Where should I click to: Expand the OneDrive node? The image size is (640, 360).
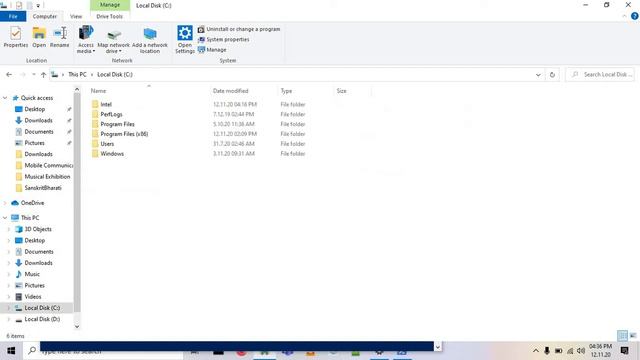(5, 203)
